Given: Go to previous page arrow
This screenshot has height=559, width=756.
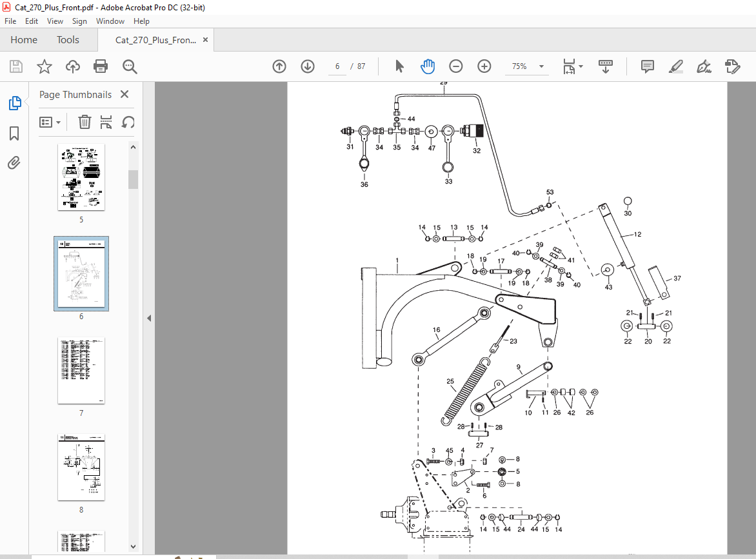Looking at the screenshot, I should point(279,66).
